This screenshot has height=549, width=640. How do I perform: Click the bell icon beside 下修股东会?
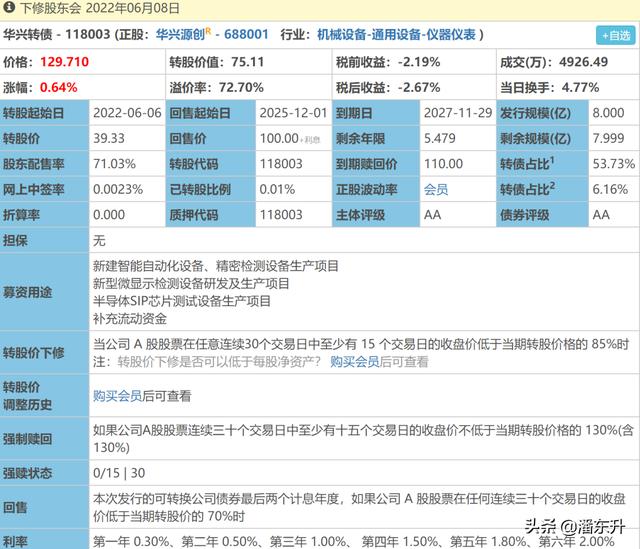tap(9, 8)
